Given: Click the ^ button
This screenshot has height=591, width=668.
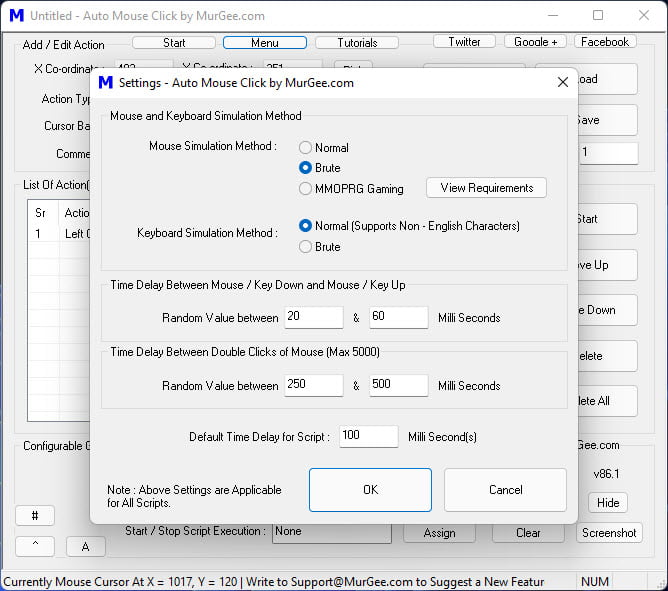Looking at the screenshot, I should [x=35, y=546].
